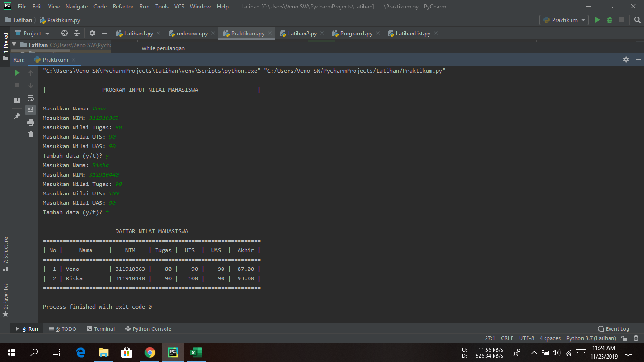Locate current file in the Project view

click(x=65, y=33)
